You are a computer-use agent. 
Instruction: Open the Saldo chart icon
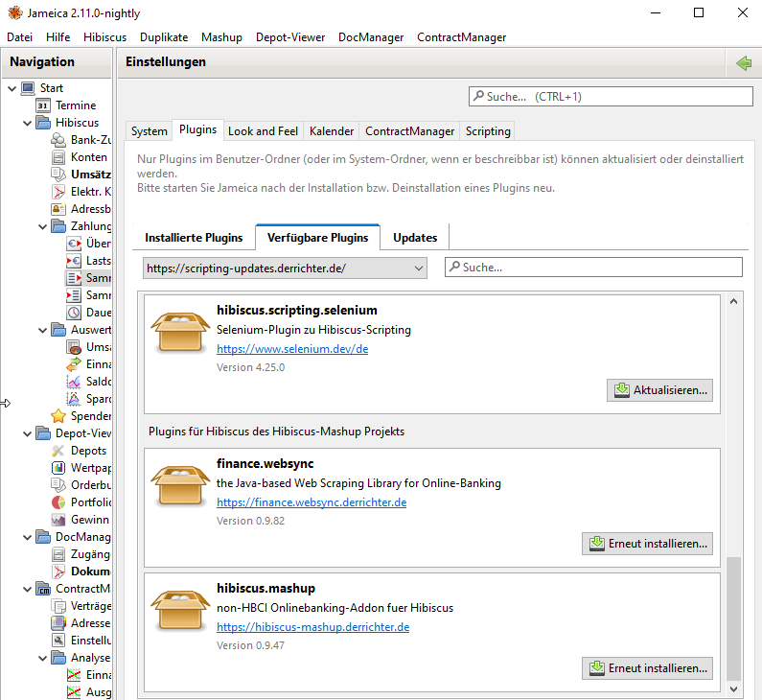[74, 382]
